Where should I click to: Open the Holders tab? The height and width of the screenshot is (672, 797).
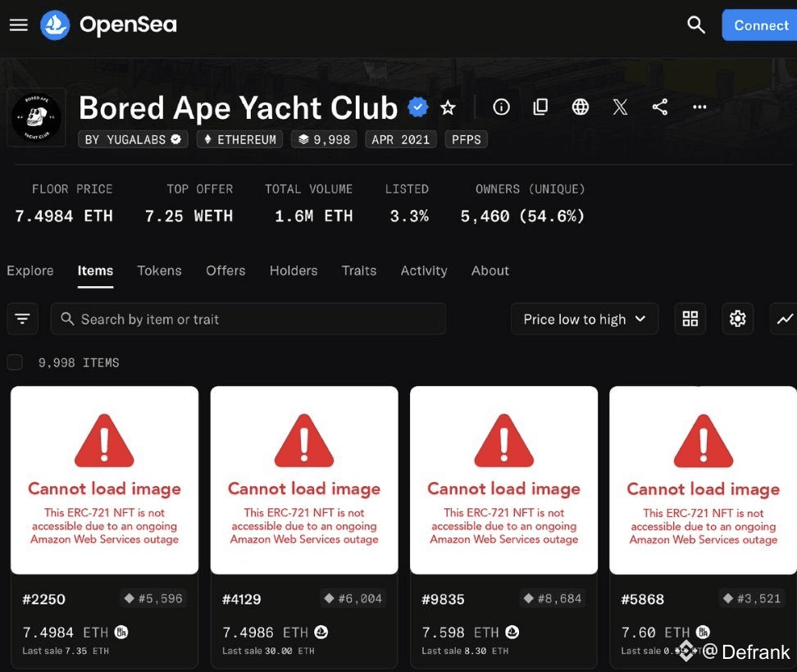tap(294, 270)
